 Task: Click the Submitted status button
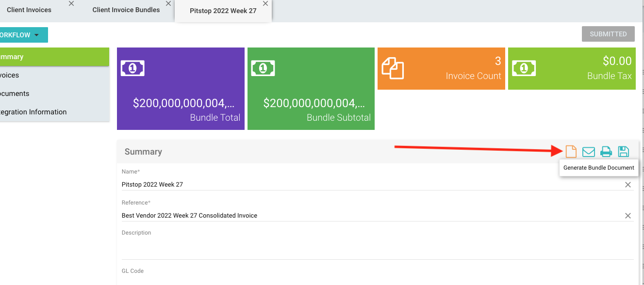pos(608,34)
